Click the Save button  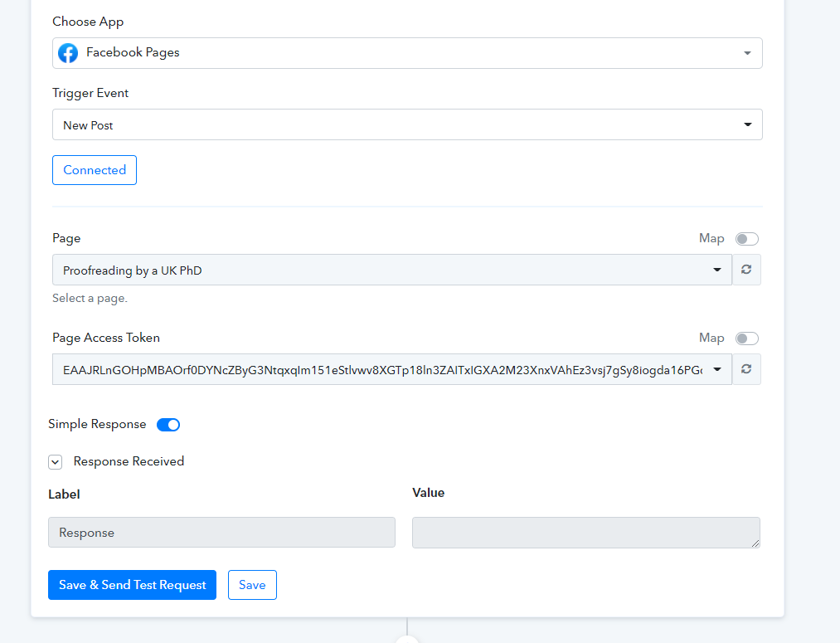click(x=252, y=585)
